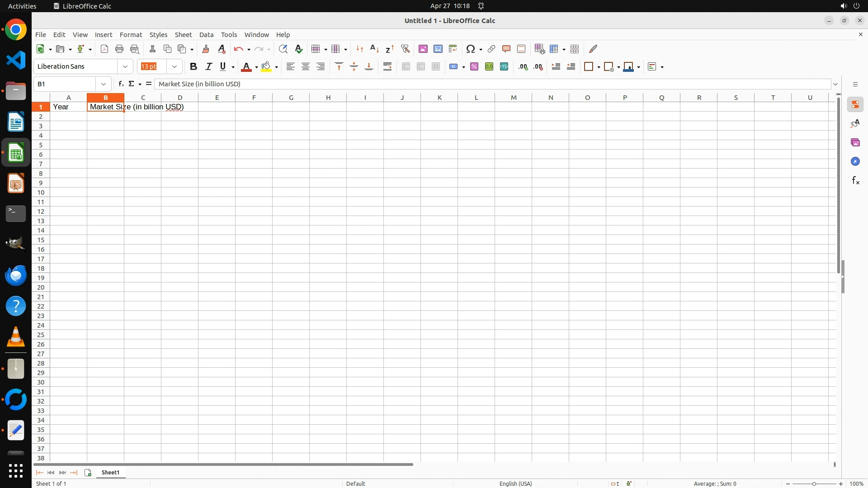Toggle bold formatting
Image resolution: width=868 pixels, height=488 pixels.
point(193,67)
